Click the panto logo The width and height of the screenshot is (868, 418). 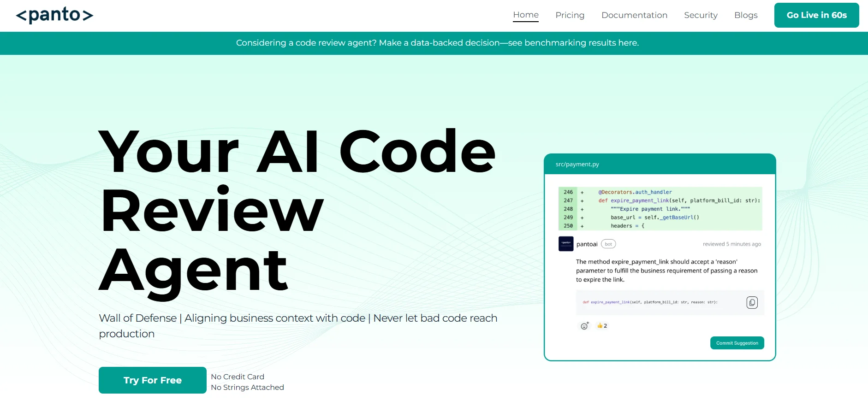tap(54, 15)
